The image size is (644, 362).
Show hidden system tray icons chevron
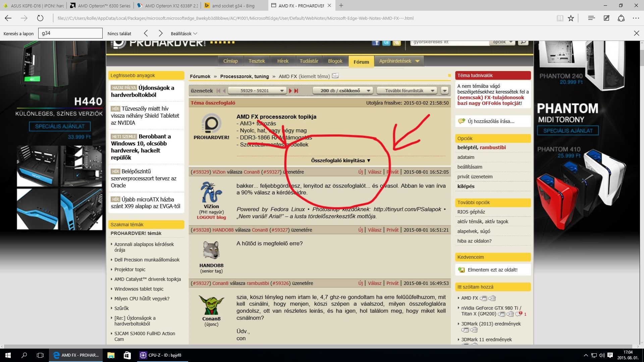point(586,355)
